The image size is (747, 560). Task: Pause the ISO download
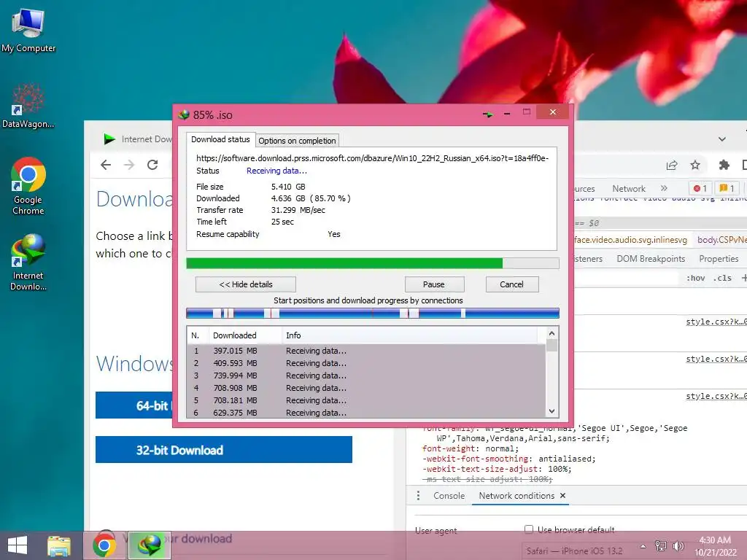(434, 284)
